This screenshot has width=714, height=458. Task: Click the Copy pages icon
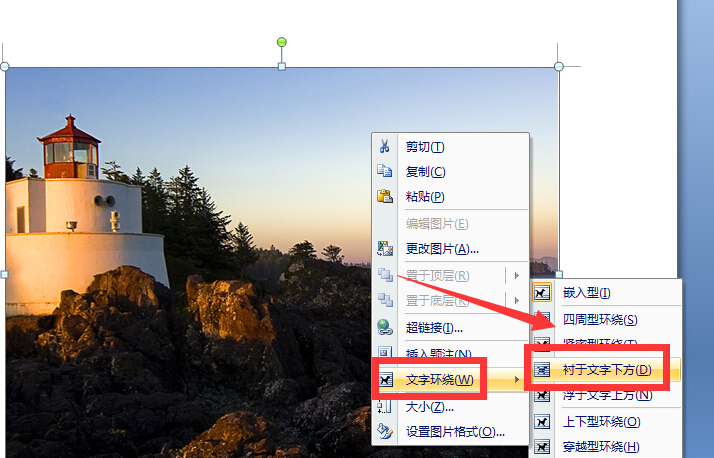coord(385,171)
